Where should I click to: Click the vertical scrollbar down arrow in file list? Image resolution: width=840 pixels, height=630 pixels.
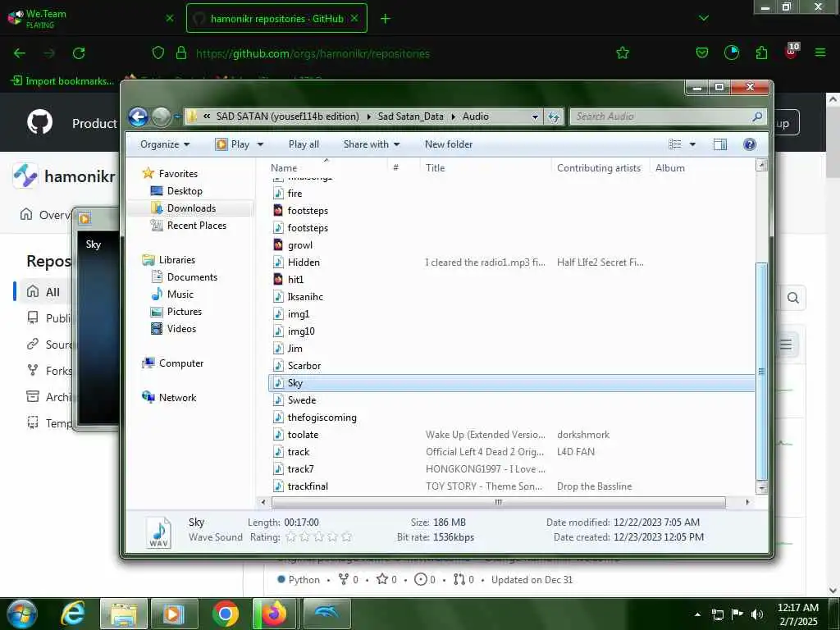coord(760,487)
